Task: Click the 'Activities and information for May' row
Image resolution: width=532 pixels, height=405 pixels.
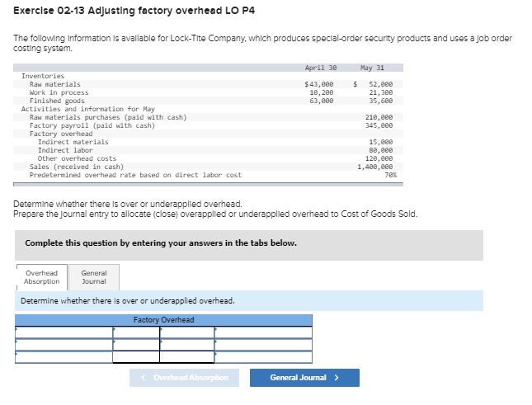Action: click(x=88, y=109)
